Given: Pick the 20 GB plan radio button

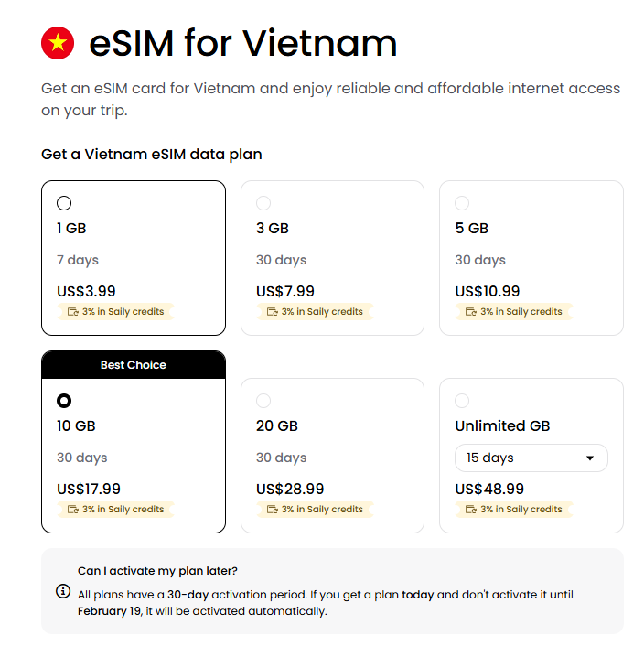Looking at the screenshot, I should [263, 401].
